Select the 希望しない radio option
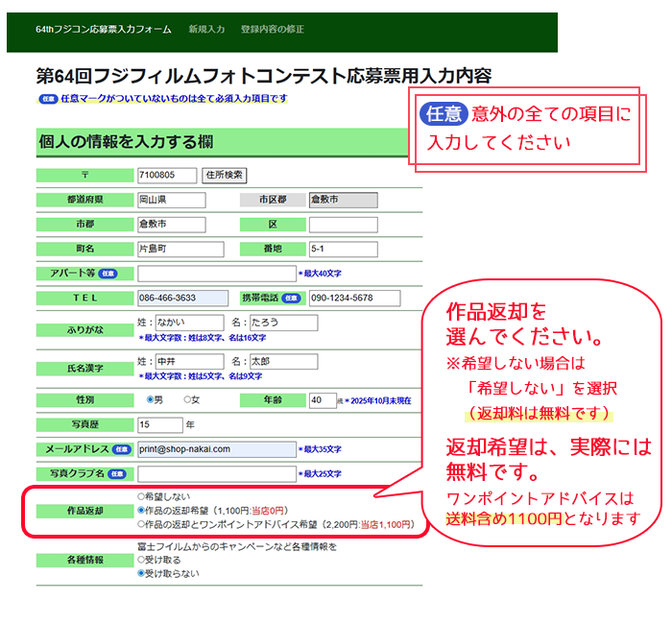The image size is (672, 624). coord(141,496)
